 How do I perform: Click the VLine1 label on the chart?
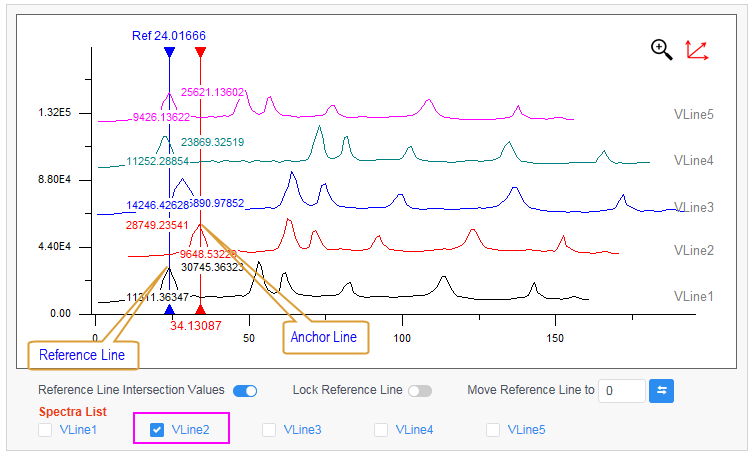(x=693, y=296)
